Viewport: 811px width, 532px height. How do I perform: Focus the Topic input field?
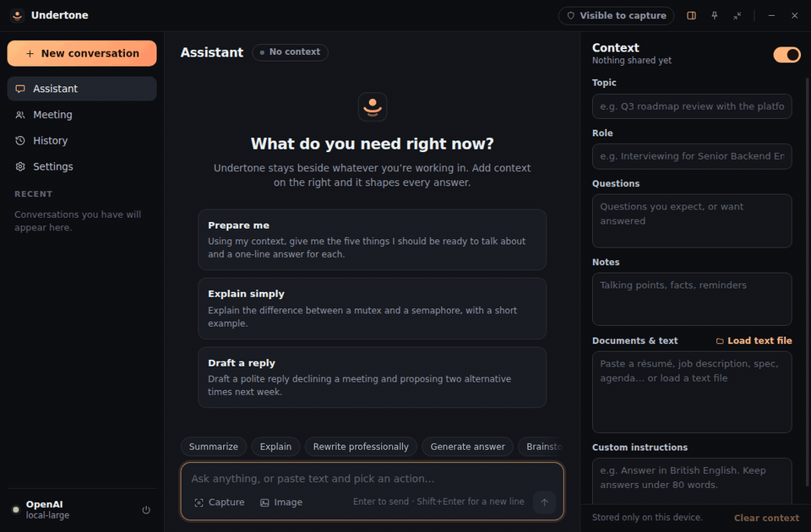(x=692, y=106)
